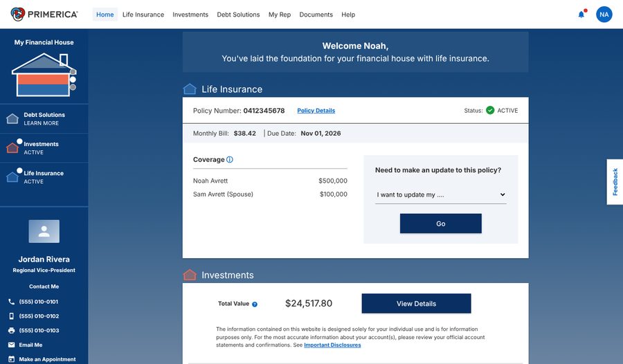This screenshot has width=623, height=364.
Task: Open the Investments nav menu
Action: (190, 15)
